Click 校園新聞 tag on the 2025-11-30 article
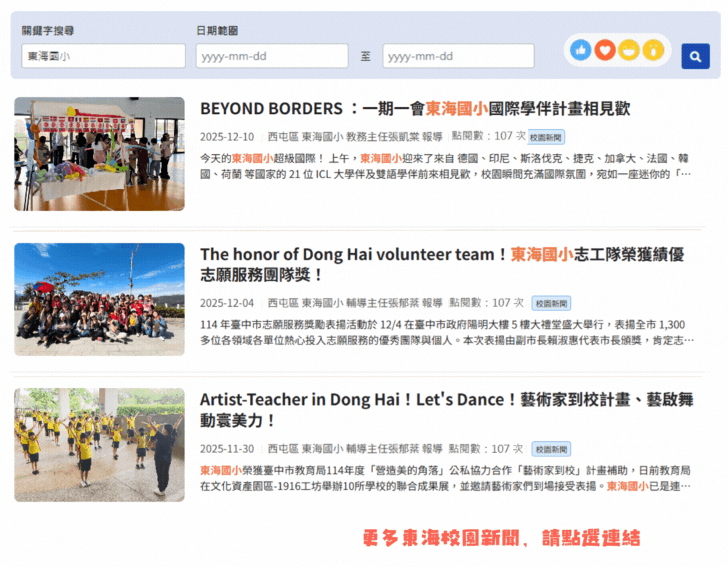 pyautogui.click(x=551, y=449)
